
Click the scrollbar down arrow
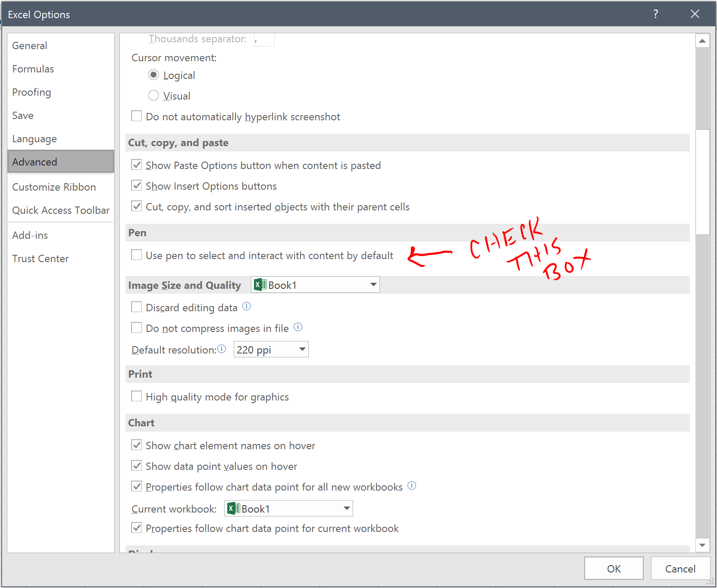pyautogui.click(x=702, y=545)
